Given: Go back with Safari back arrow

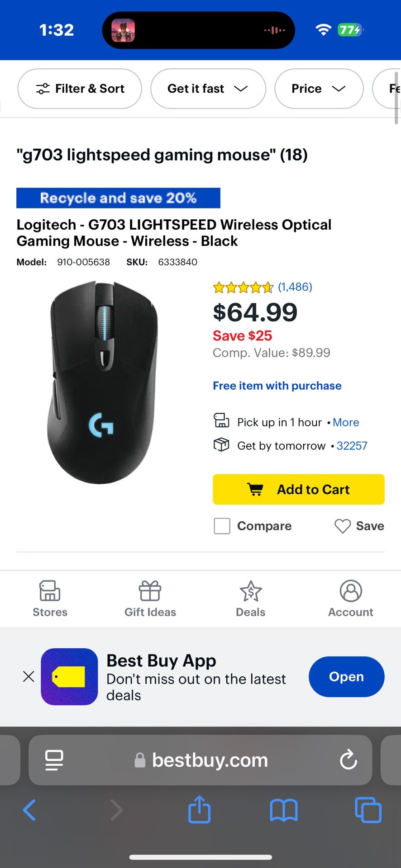Looking at the screenshot, I should (x=29, y=809).
